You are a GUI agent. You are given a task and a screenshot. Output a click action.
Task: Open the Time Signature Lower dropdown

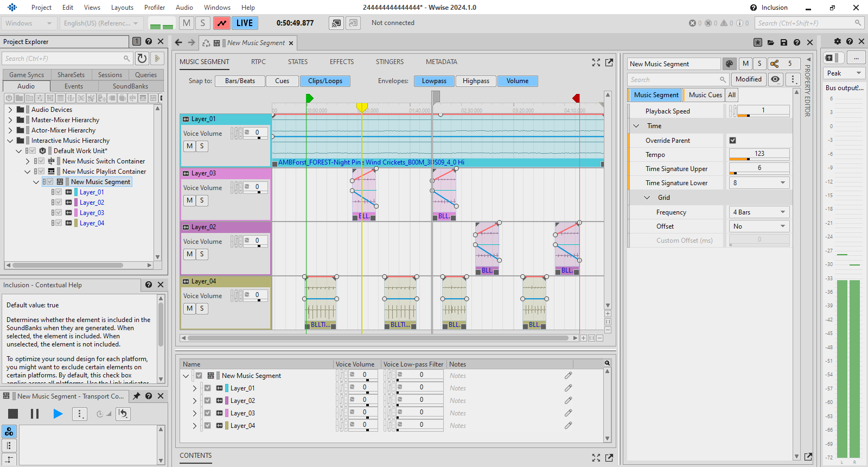click(759, 183)
